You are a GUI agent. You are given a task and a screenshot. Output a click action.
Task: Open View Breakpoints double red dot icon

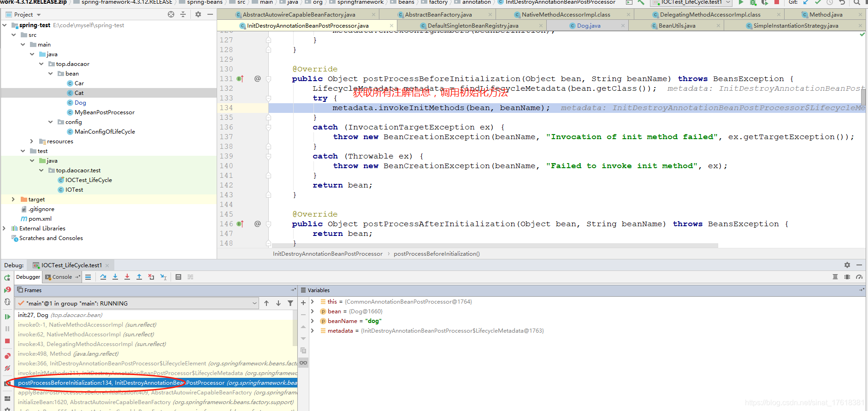click(7, 356)
